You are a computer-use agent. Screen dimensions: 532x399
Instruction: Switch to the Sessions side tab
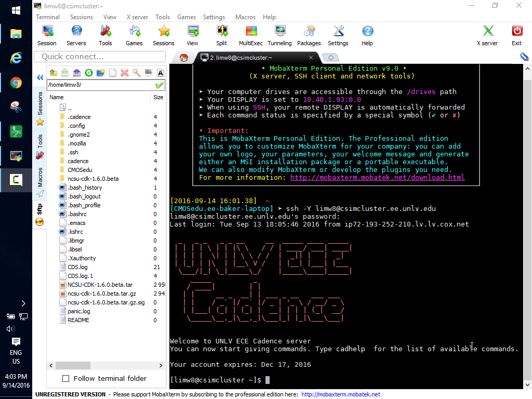40,104
